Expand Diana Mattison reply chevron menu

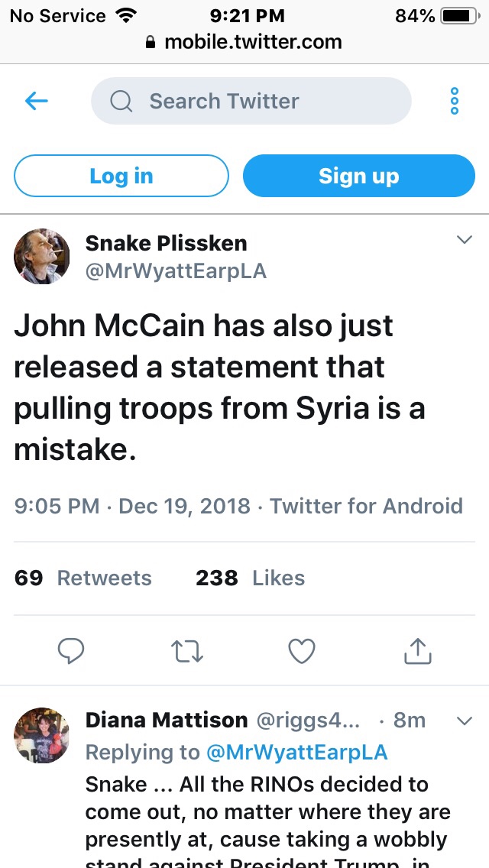464,721
